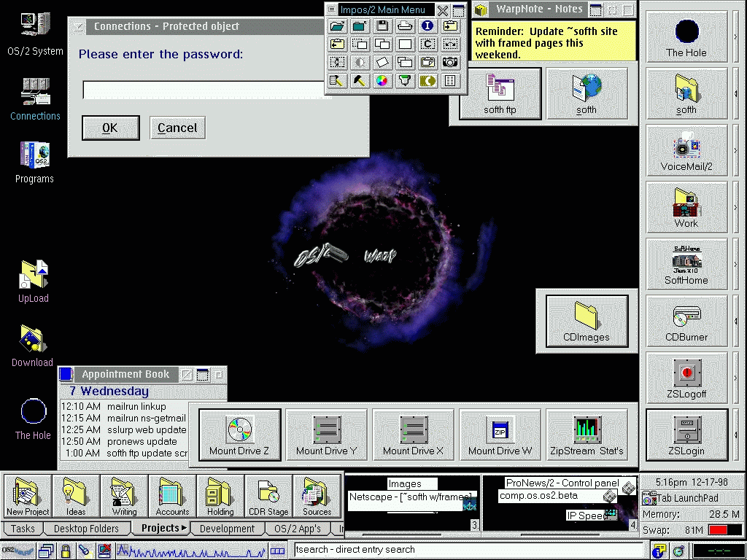Screen dimensions: 747x560
Task: Click the padlock lockup icon in the bottom bar
Action: pyautogui.click(x=65, y=551)
